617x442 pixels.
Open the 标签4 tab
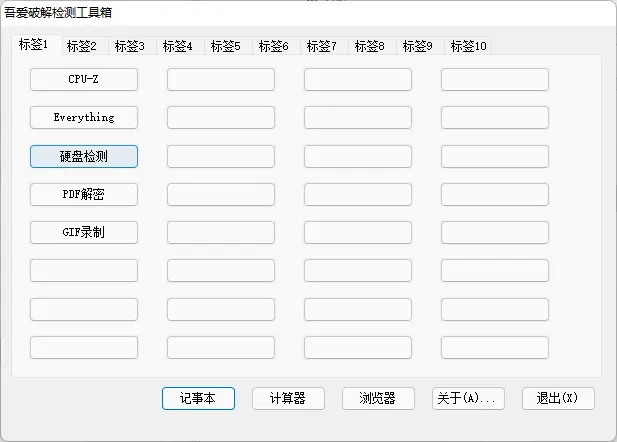[x=178, y=46]
